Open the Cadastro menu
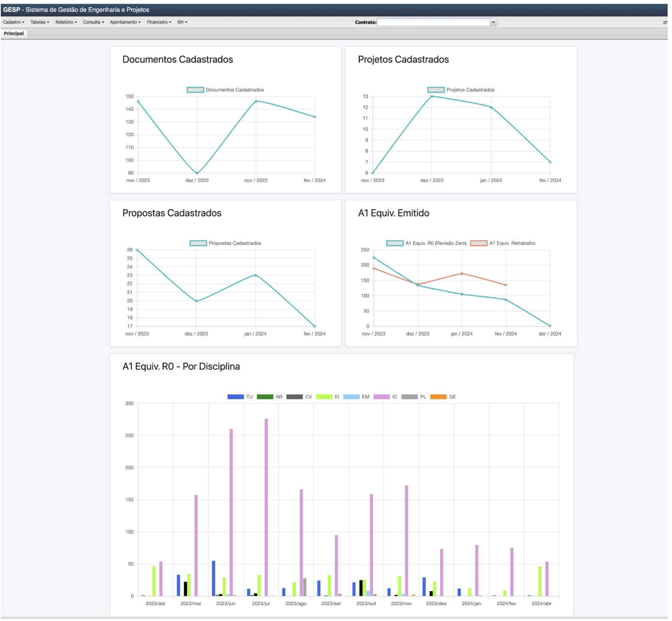The image size is (672, 621). [x=14, y=22]
